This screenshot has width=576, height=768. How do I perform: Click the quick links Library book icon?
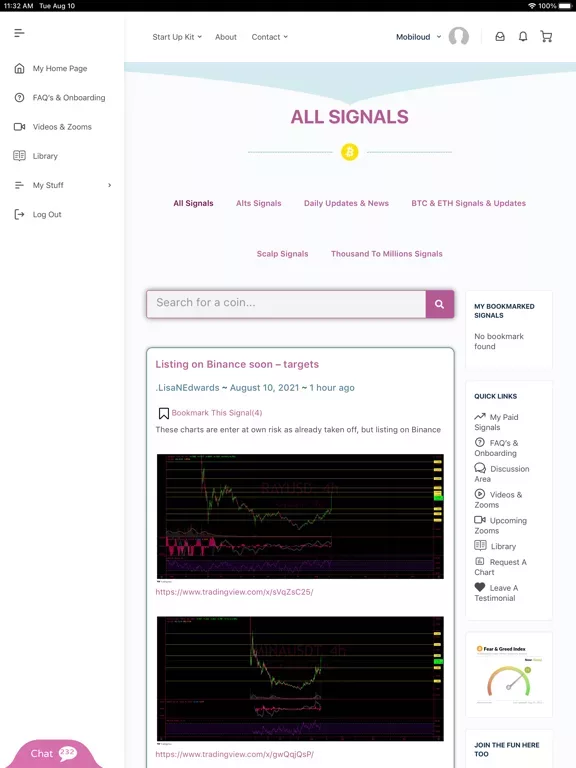coord(480,546)
